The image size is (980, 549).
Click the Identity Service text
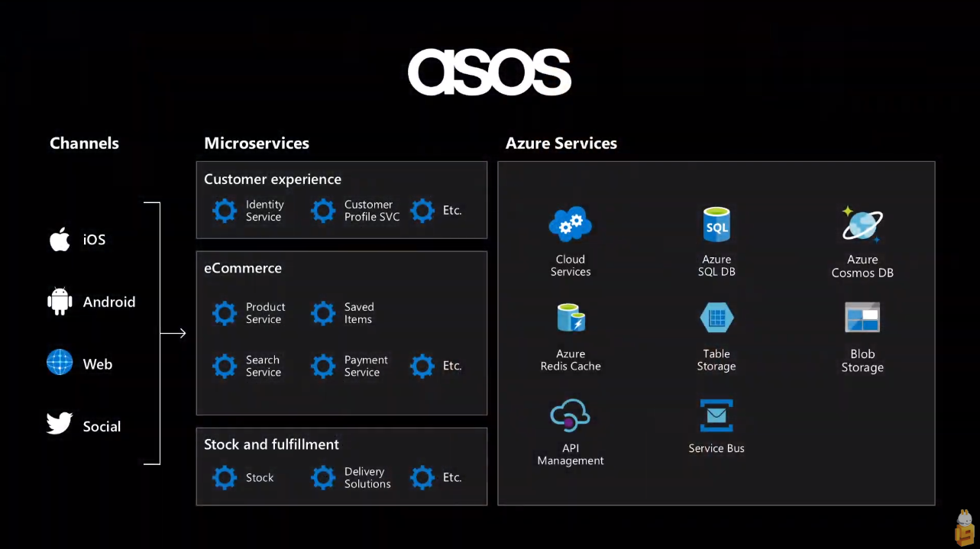(265, 211)
